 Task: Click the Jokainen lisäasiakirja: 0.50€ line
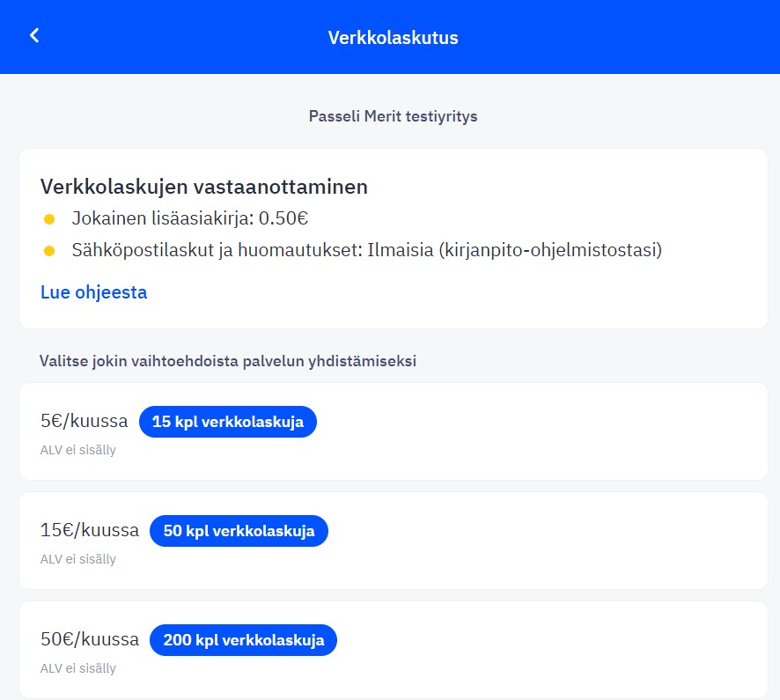coord(190,218)
